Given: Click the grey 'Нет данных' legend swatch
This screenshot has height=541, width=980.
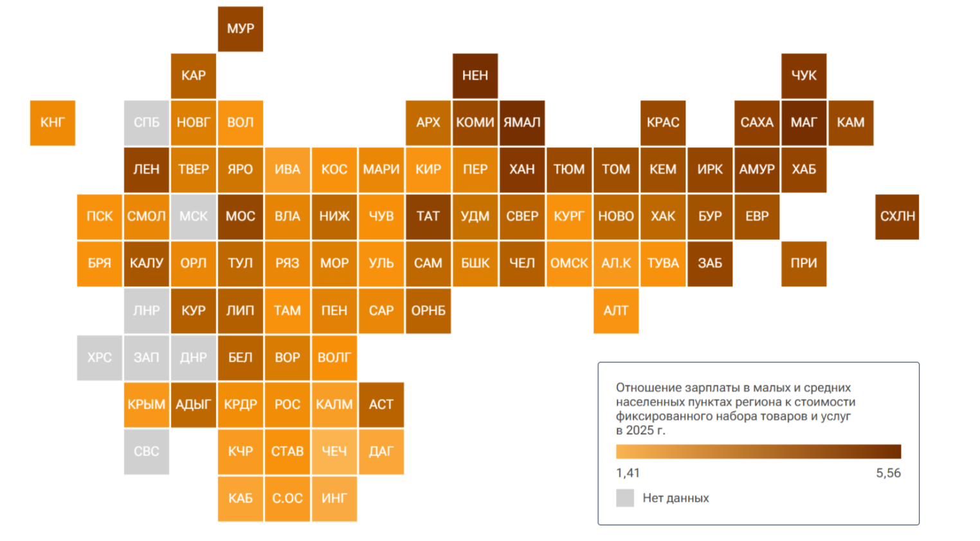Looking at the screenshot, I should [x=625, y=498].
